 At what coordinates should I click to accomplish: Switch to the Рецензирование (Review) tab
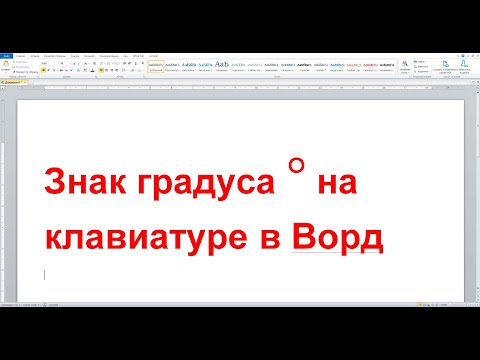coord(109,56)
